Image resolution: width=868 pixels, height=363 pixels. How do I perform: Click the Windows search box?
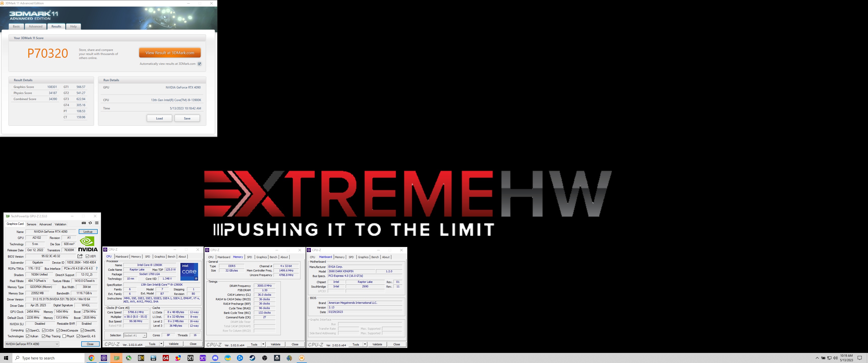48,358
